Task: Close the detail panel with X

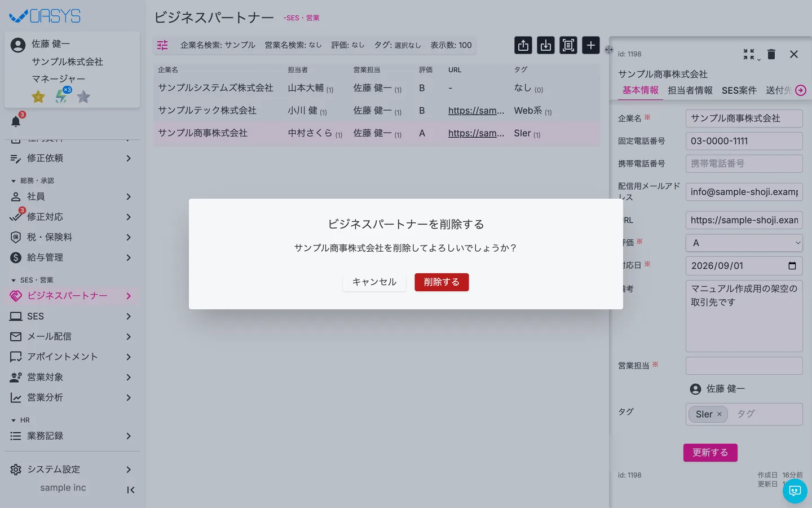Action: click(x=794, y=54)
